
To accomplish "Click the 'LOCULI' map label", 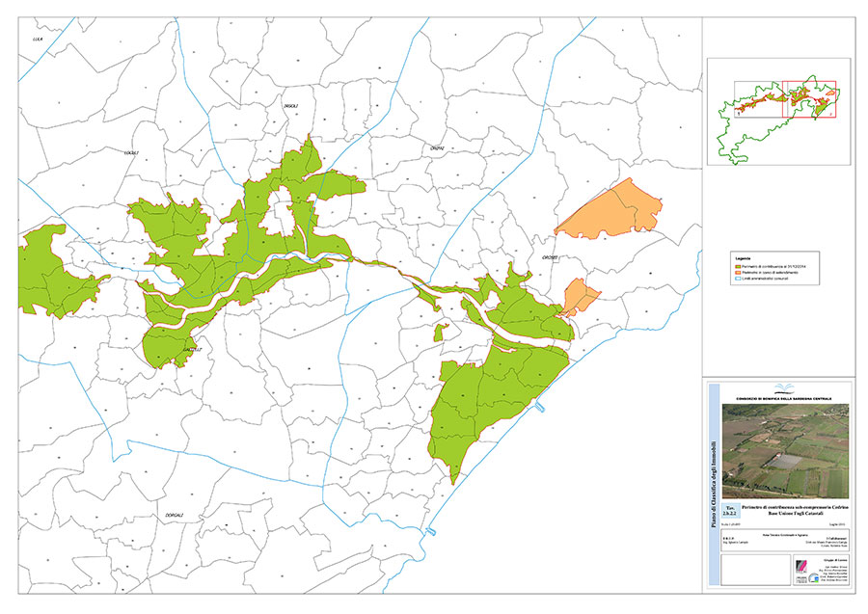I will (x=131, y=152).
